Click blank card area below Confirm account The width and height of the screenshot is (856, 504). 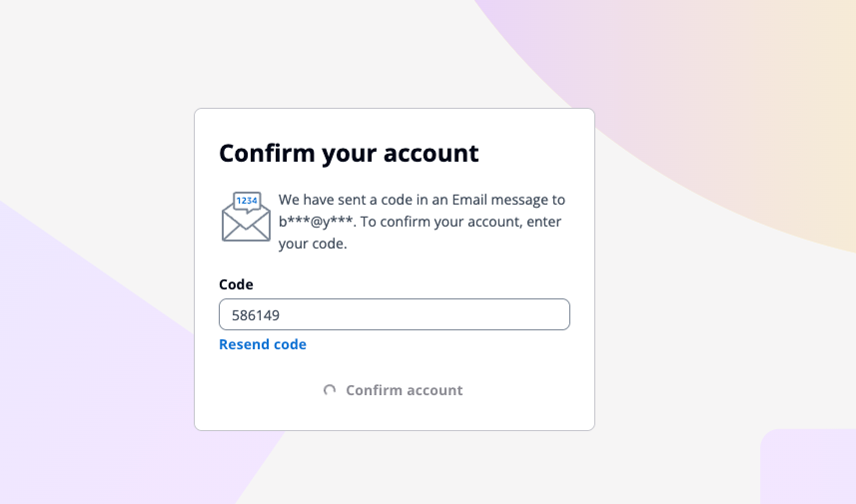[395, 417]
